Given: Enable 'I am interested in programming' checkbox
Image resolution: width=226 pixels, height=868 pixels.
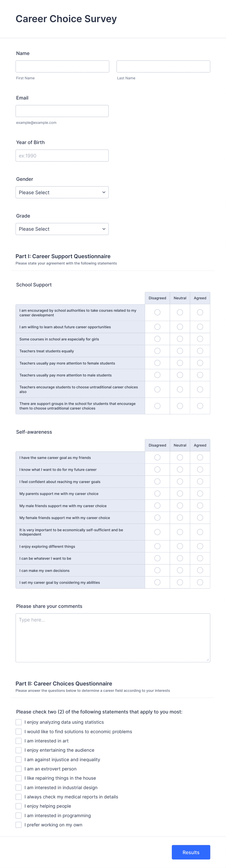Looking at the screenshot, I should (18, 815).
